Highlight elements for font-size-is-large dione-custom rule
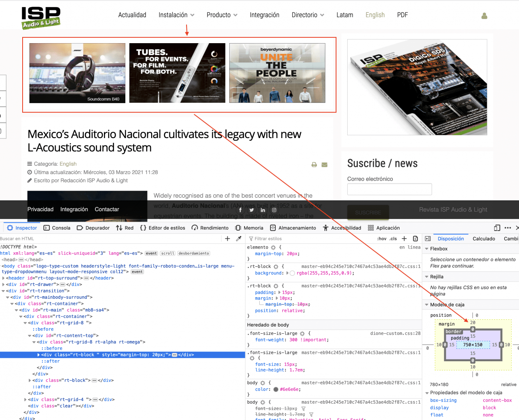This screenshot has height=420, width=519. click(303, 334)
